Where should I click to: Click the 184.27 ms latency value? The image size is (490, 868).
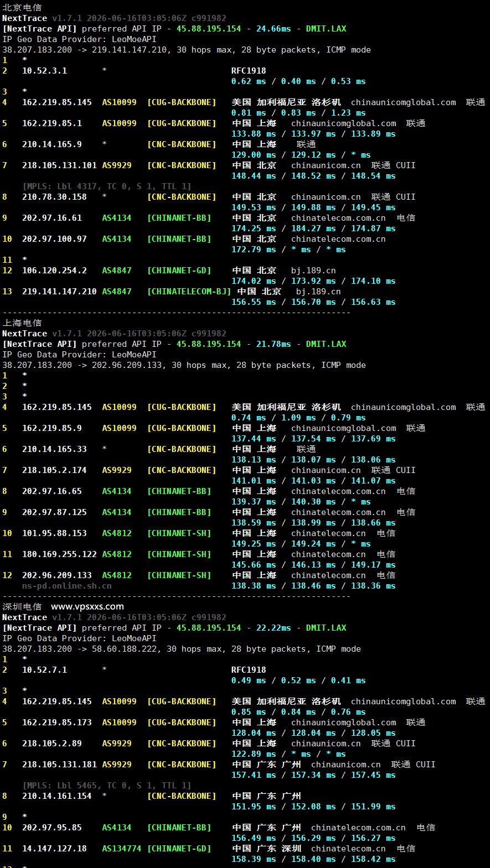[x=313, y=228]
